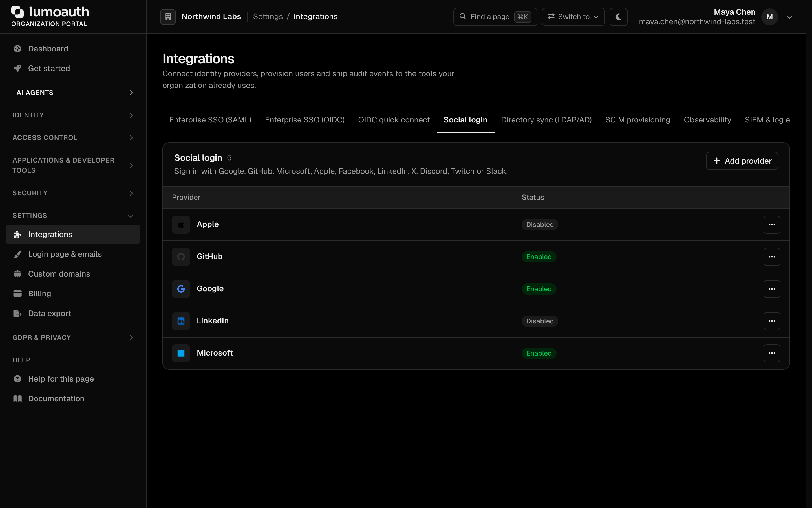Screen dimensions: 812x508
Task: Open the SCIM provisioning tab
Action: coord(637,120)
